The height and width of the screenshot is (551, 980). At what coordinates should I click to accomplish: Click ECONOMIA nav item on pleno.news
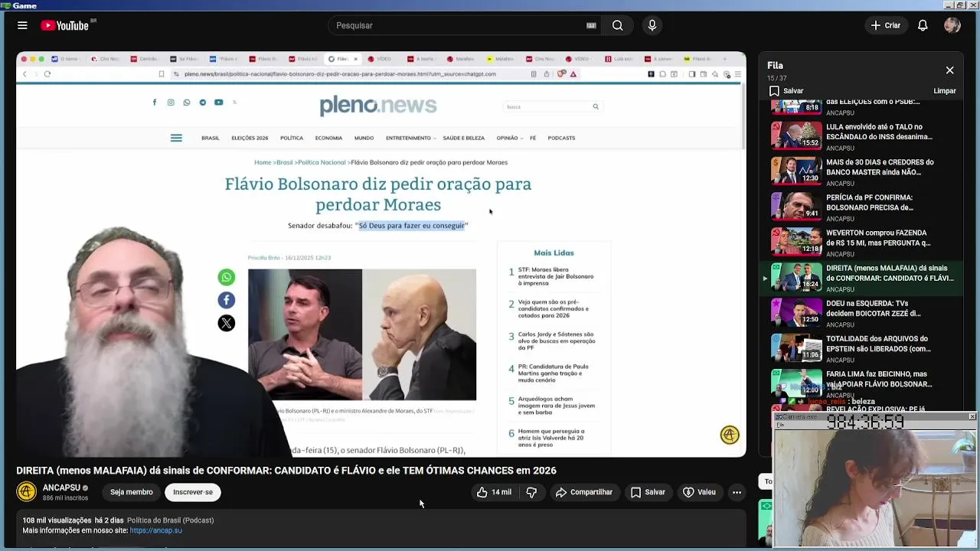328,138
